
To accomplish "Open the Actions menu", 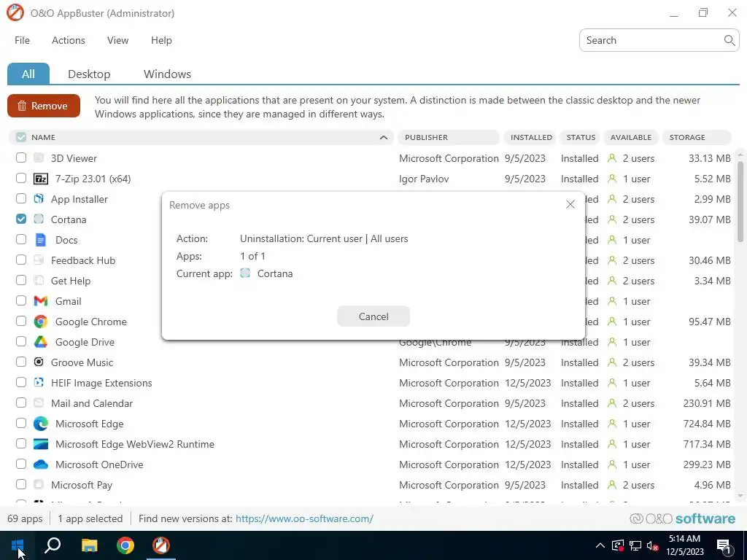I will 68,41.
